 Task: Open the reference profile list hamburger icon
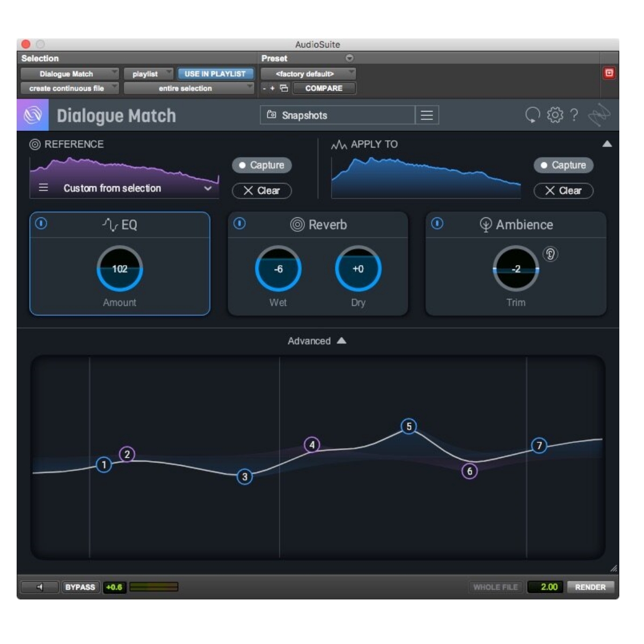[43, 188]
